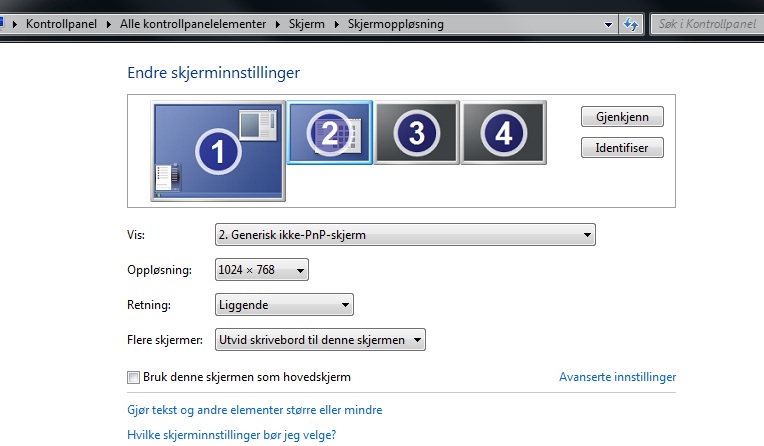Expand arrow after Alle kontrollpanelelementer breadcrumb
This screenshot has height=446, width=764.
click(x=277, y=24)
